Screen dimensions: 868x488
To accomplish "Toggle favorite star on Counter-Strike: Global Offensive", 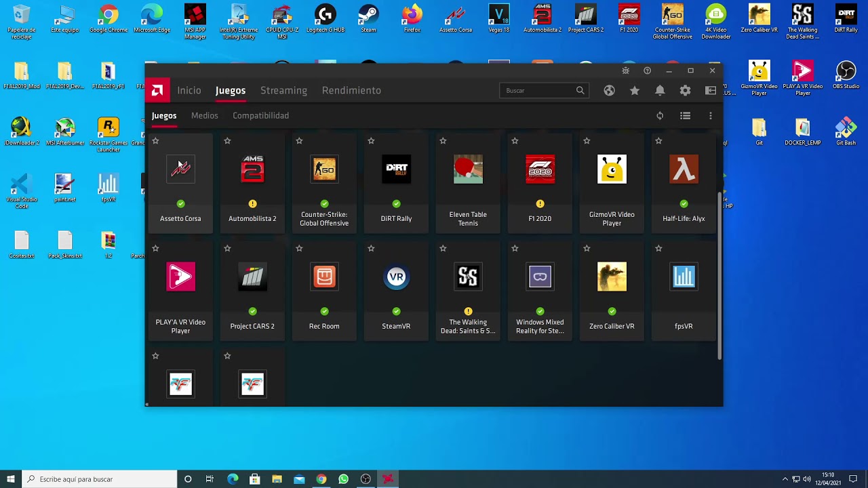I will click(299, 141).
